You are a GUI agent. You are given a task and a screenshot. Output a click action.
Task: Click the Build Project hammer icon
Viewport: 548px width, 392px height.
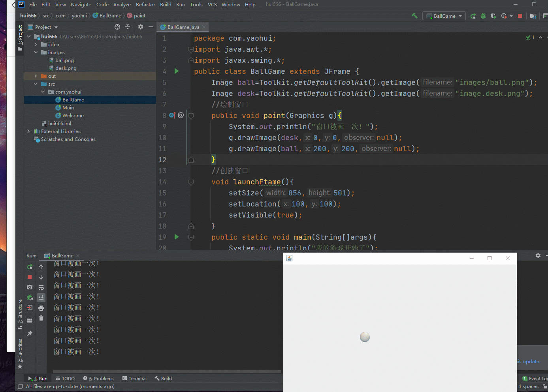point(414,16)
